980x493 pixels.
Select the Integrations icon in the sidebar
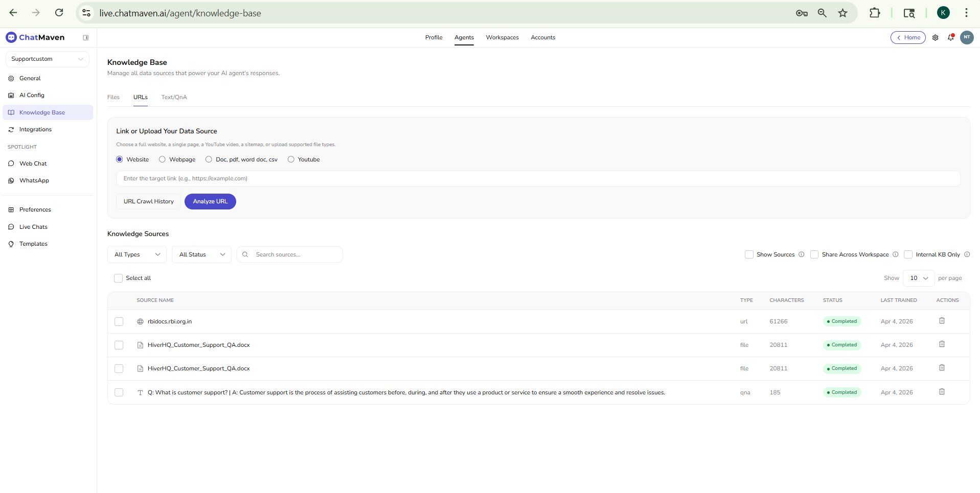pos(11,129)
